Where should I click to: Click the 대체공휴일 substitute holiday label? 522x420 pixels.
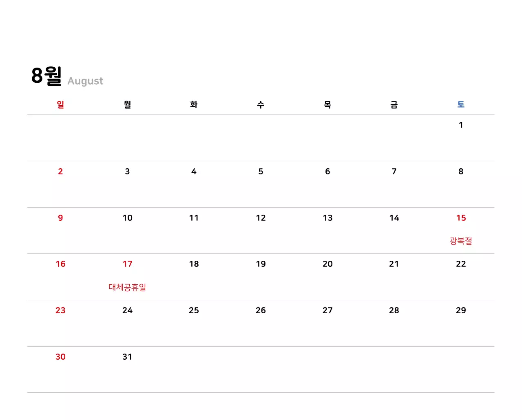pyautogui.click(x=127, y=287)
